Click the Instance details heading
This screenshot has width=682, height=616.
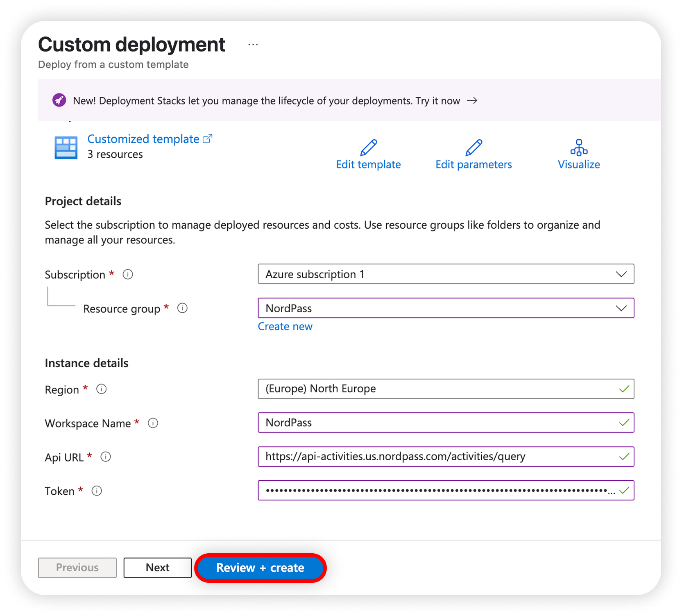(86, 363)
